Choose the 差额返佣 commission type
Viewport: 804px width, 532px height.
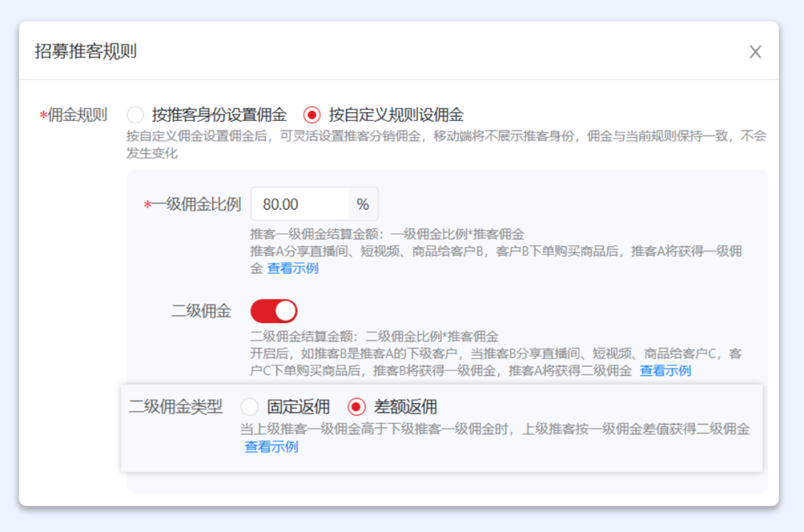[356, 406]
